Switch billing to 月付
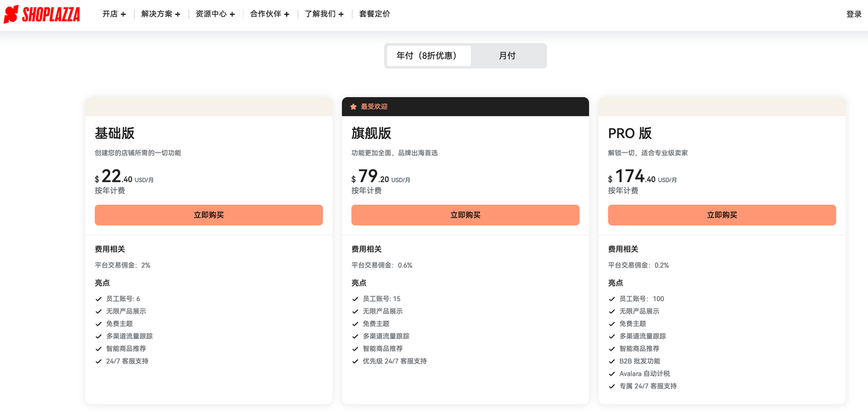This screenshot has height=417, width=868. (507, 56)
